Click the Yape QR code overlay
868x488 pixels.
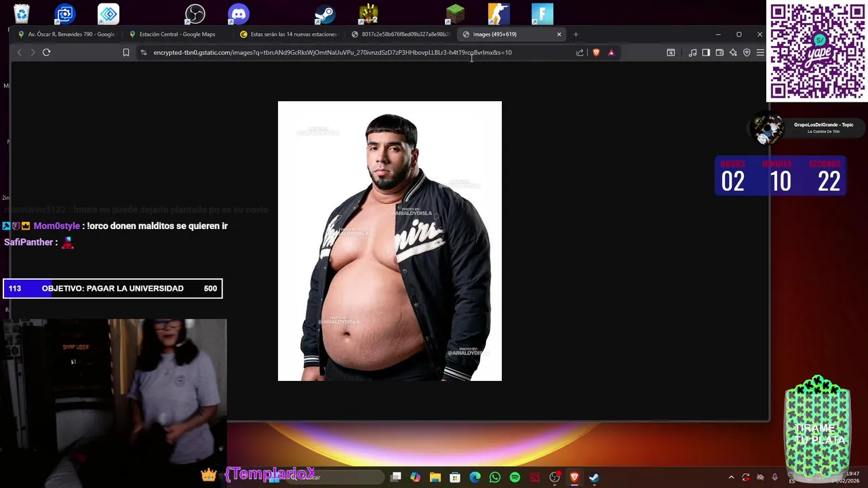[817, 52]
